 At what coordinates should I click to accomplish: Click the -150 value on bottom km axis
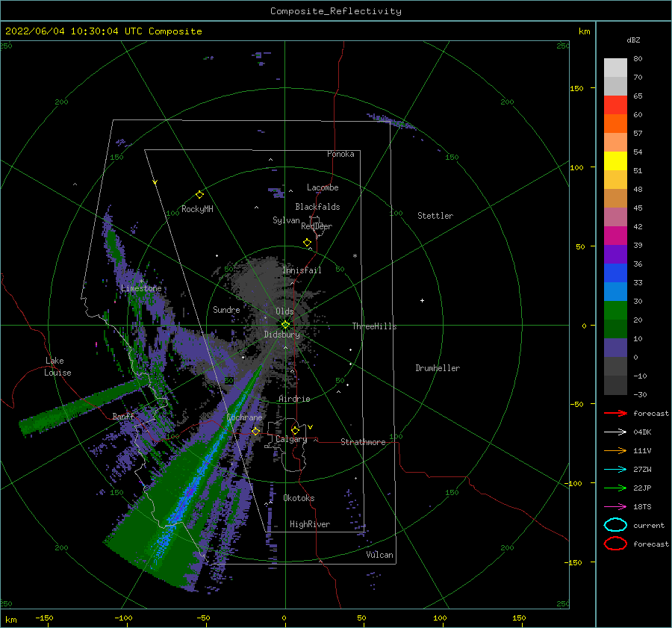pyautogui.click(x=44, y=618)
